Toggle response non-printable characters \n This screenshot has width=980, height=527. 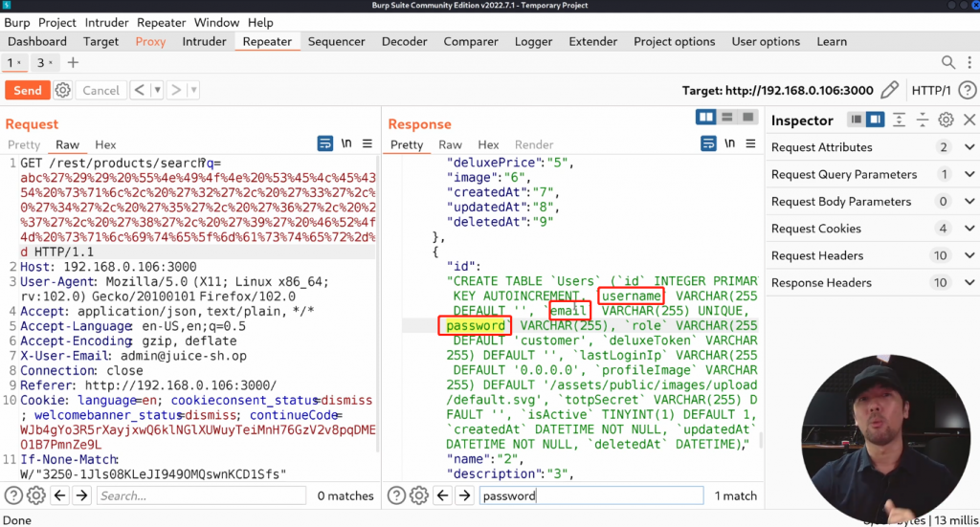(x=729, y=144)
